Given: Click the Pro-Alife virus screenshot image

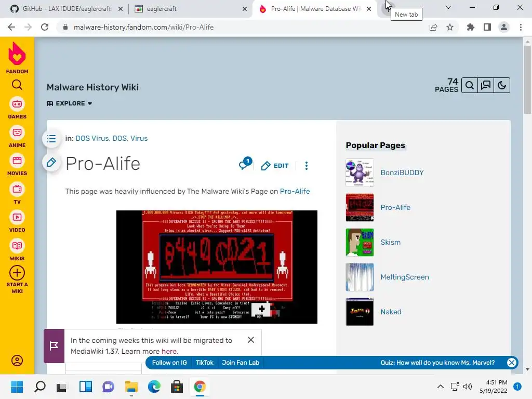Looking at the screenshot, I should point(217,267).
